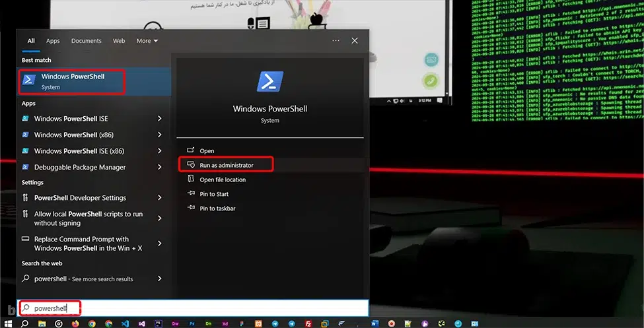Select Windows PowerShell (x86) app result
644x328 pixels.
click(73, 135)
